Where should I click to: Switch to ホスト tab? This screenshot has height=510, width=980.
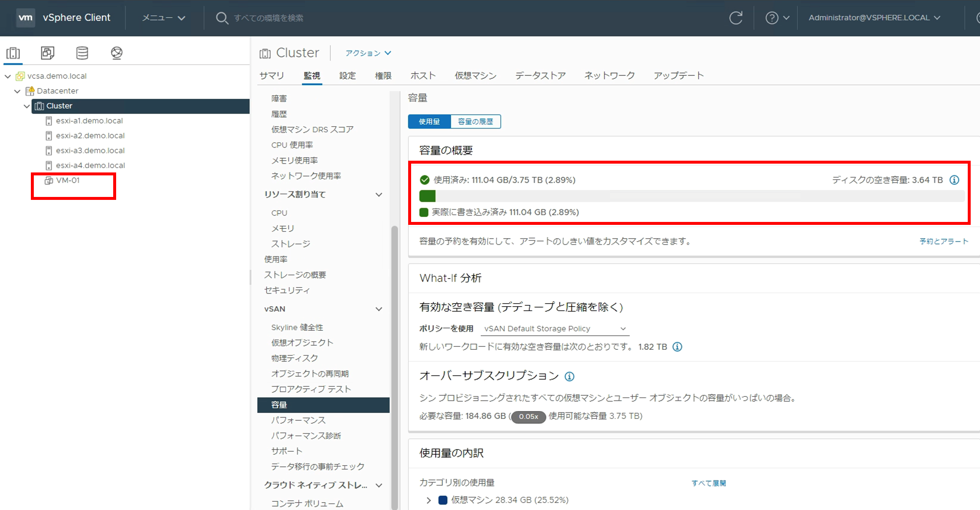point(423,75)
